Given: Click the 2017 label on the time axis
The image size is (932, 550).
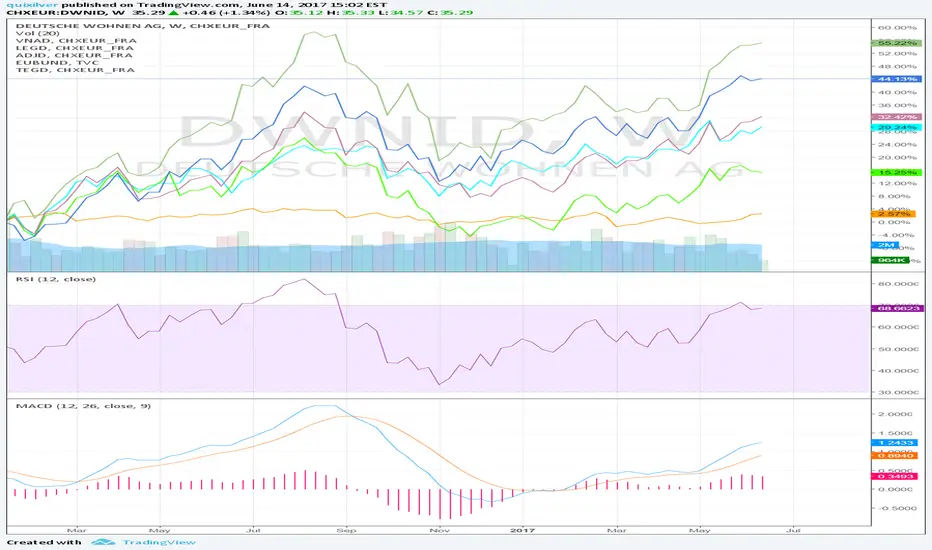Looking at the screenshot, I should tap(523, 530).
